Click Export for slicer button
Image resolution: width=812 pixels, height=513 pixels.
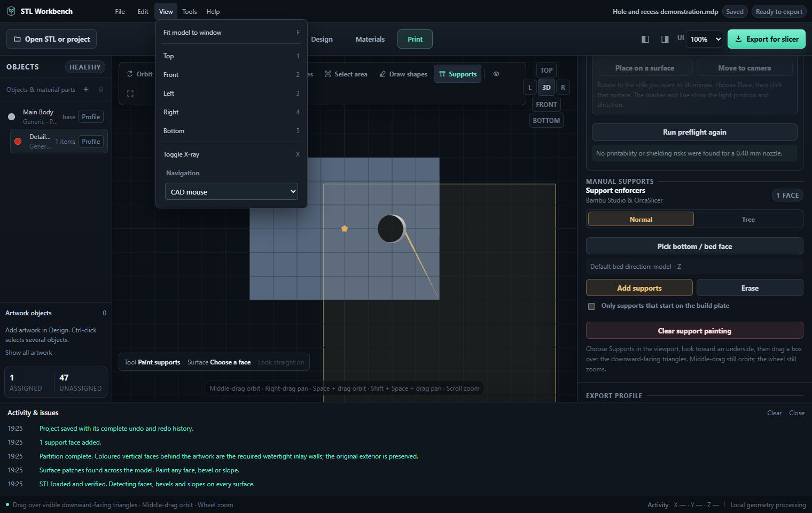767,39
